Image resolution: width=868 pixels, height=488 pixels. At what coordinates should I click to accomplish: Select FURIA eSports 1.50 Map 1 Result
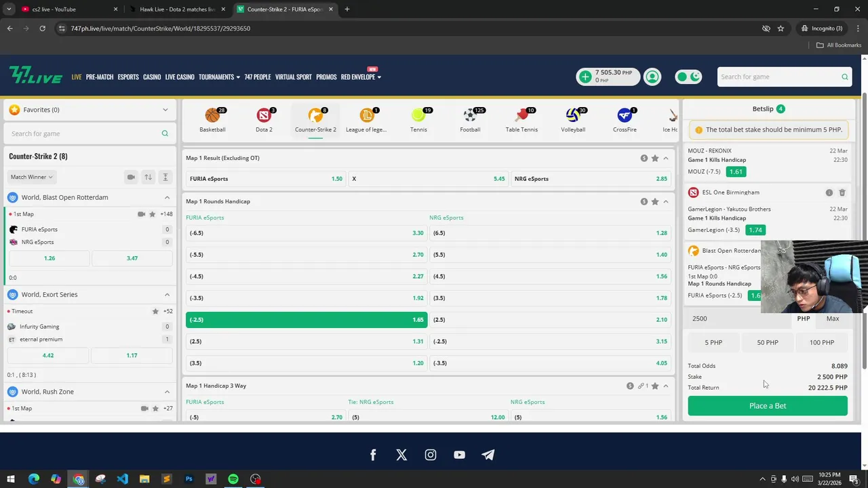coord(266,179)
